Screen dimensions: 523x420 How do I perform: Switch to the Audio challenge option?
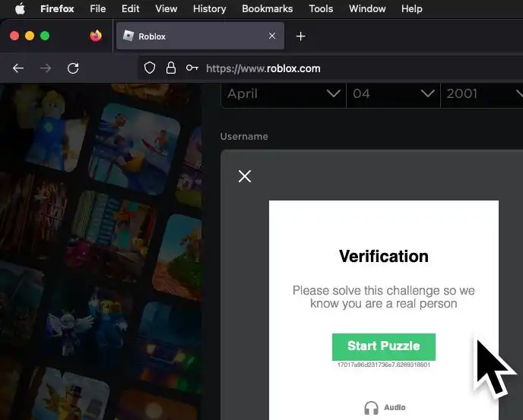pyautogui.click(x=385, y=407)
